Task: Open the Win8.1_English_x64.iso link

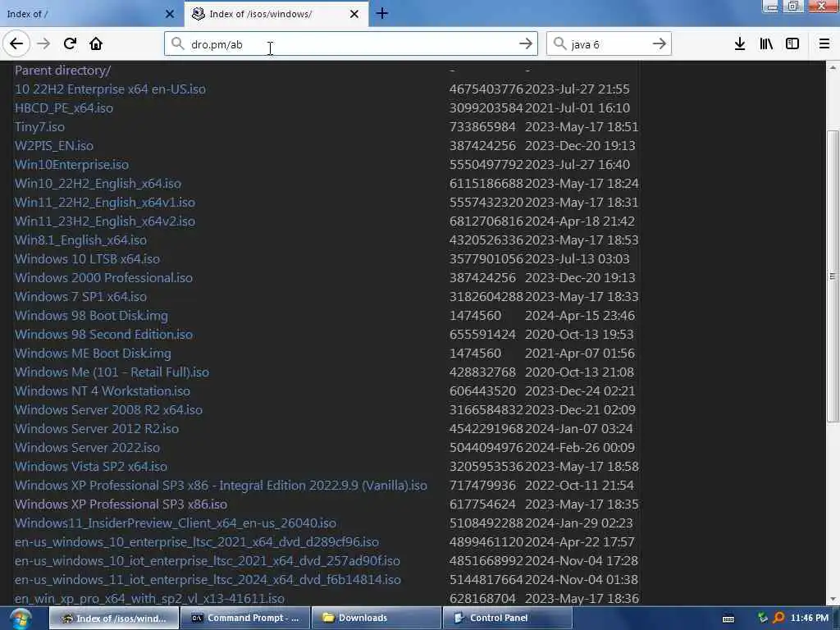Action: pos(80,240)
